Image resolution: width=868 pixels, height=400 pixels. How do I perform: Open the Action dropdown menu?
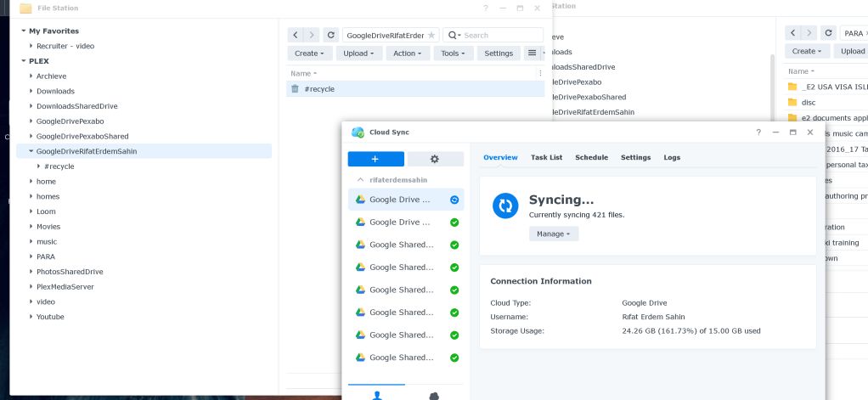point(408,54)
